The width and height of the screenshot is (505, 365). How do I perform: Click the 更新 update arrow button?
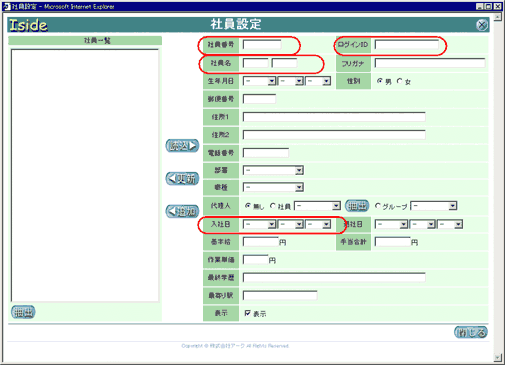pos(182,179)
